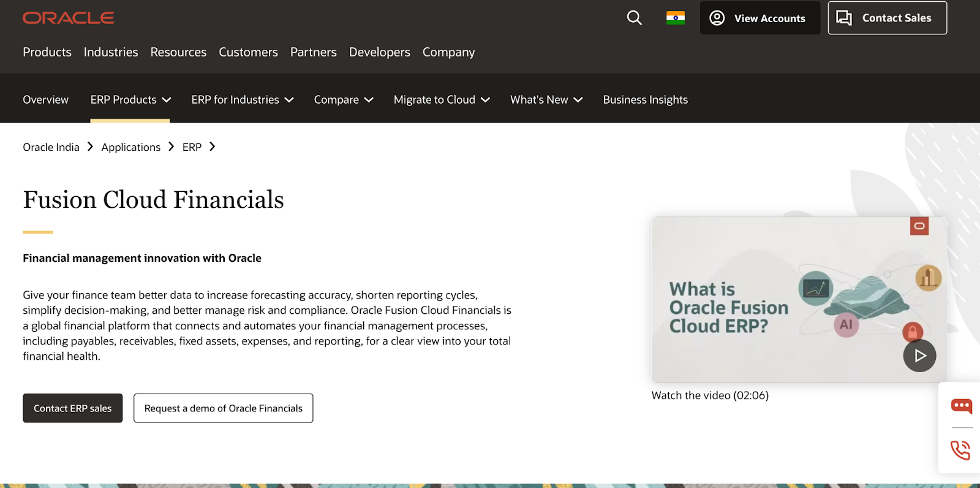
Task: Request a demo of Oracle Financials
Action: point(224,408)
